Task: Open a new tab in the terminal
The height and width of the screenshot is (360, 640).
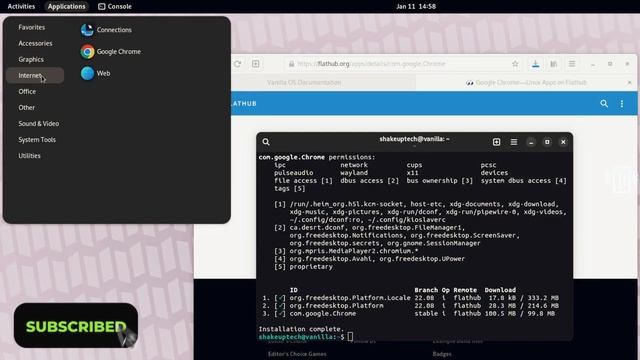Action: pos(496,142)
